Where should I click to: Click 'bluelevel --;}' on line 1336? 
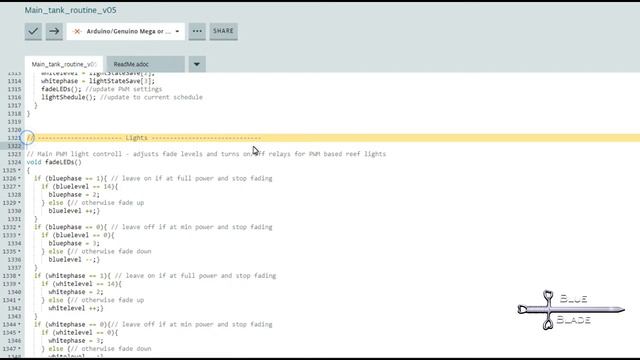(74, 260)
